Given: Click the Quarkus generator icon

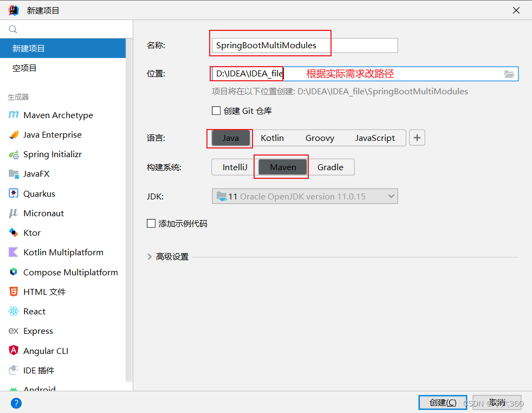Looking at the screenshot, I should [13, 193].
